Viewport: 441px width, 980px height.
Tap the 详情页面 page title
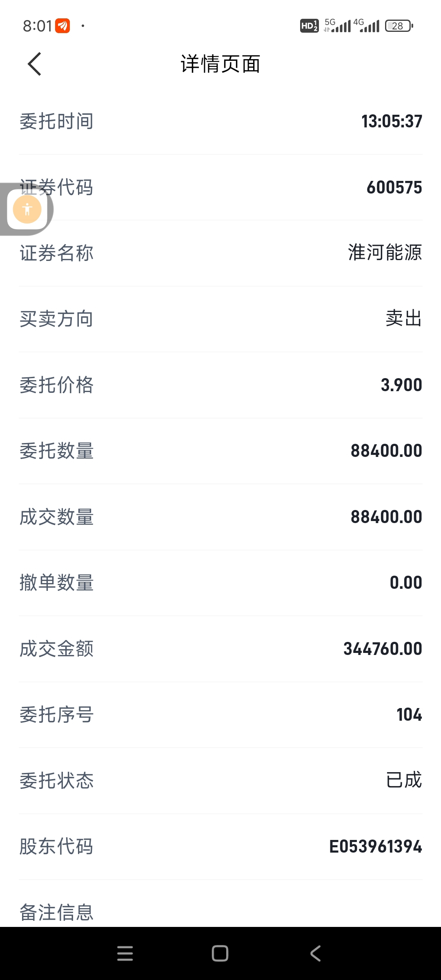[220, 64]
